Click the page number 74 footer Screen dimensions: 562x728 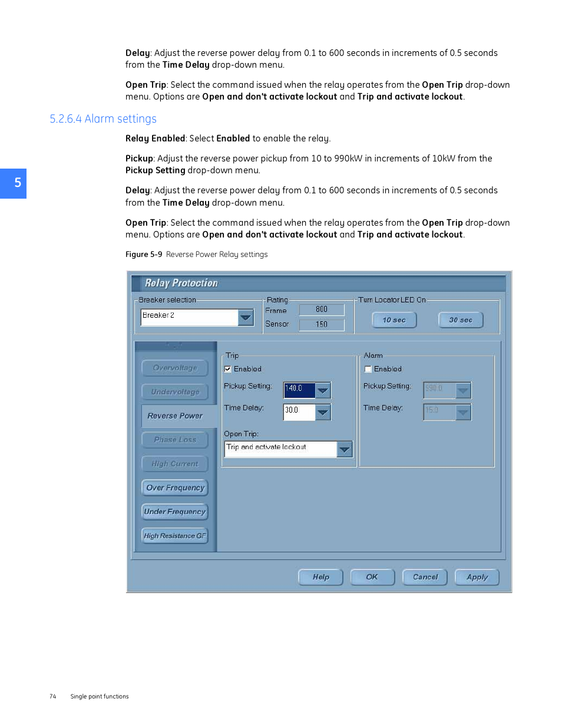53,697
